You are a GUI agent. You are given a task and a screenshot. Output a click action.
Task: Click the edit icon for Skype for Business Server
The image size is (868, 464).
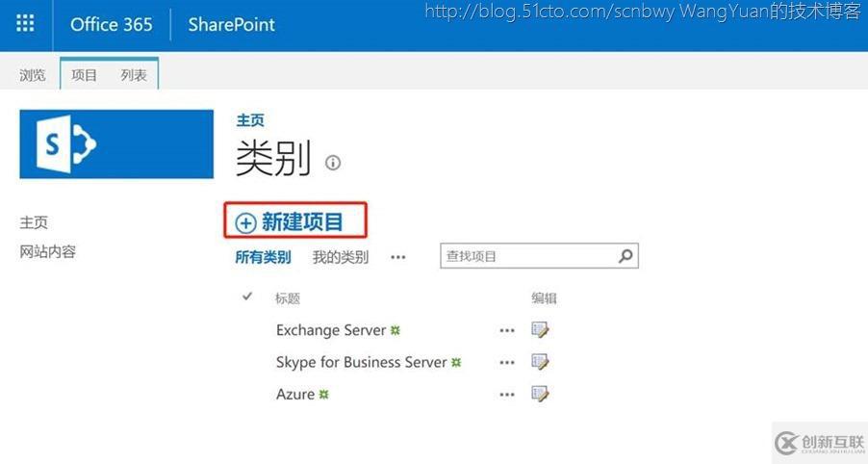[540, 362]
